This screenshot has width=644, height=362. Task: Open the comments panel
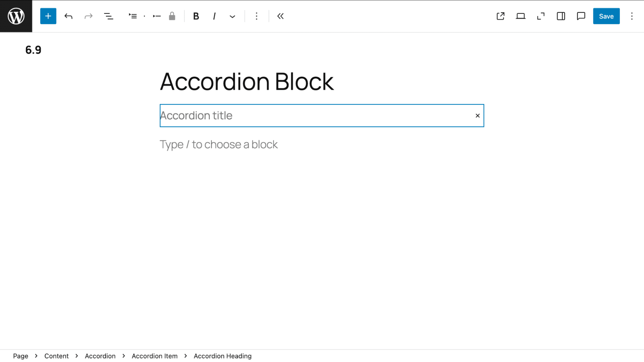[x=581, y=16]
